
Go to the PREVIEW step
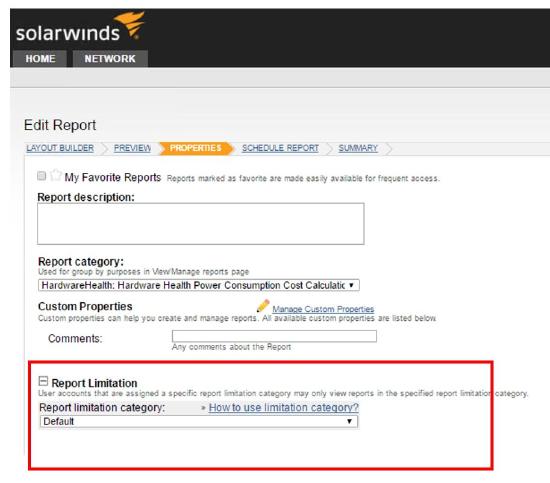132,148
